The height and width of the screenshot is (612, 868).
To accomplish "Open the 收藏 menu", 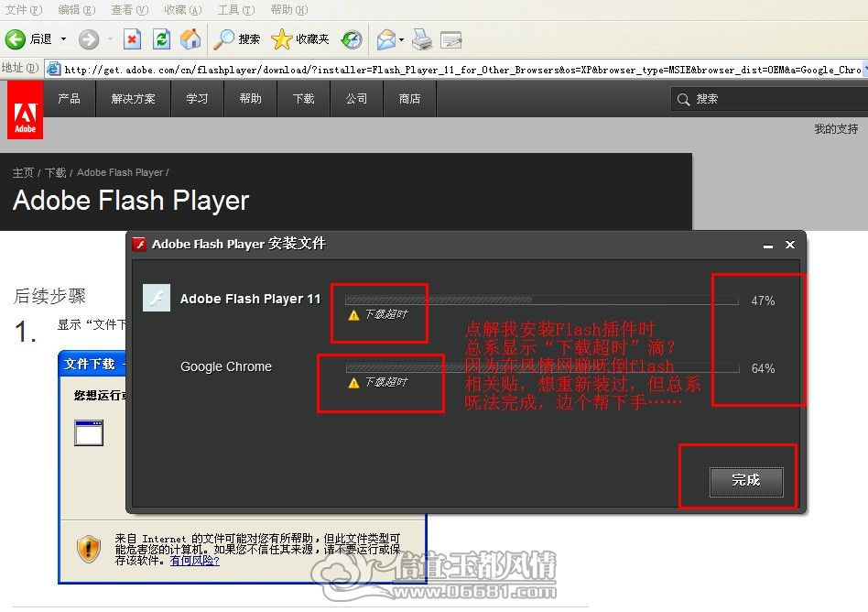I will click(183, 10).
